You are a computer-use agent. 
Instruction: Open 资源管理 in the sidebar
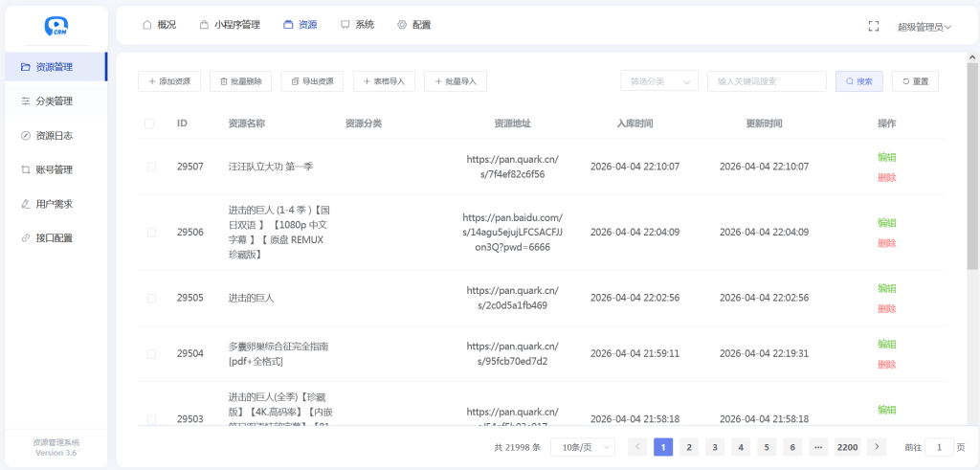[x=56, y=67]
